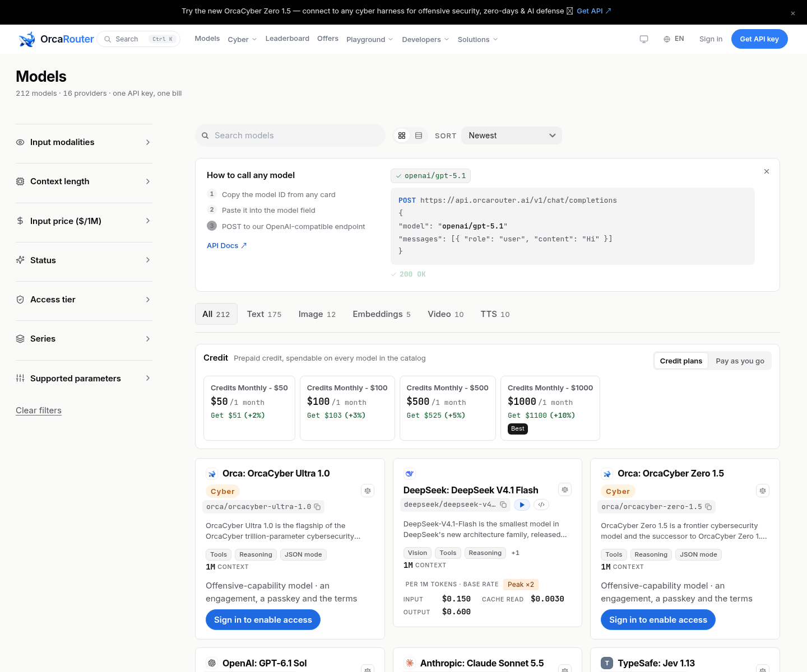Click the OpenAI logo on GPT-6.1 Sol
The width and height of the screenshot is (807, 672).
(212, 663)
